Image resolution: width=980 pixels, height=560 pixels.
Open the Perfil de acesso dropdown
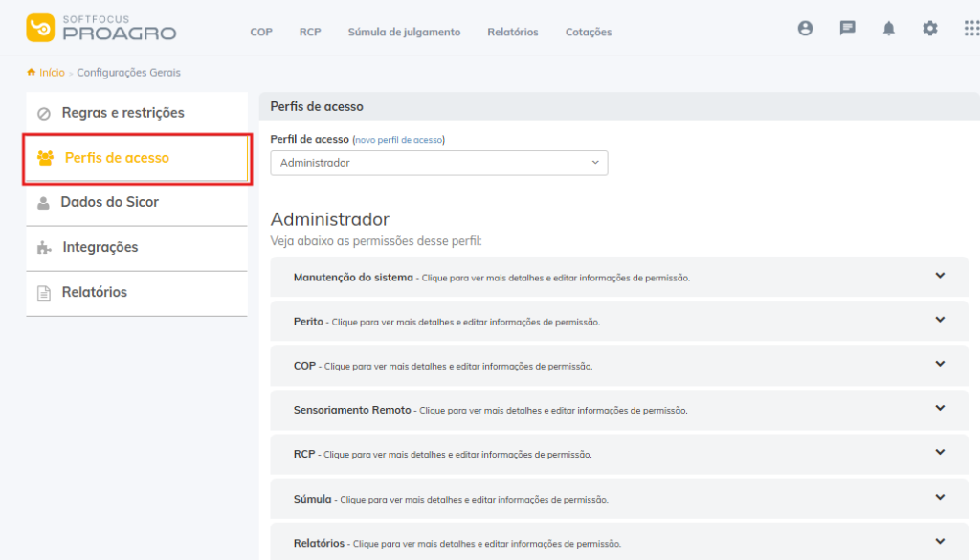(x=438, y=163)
